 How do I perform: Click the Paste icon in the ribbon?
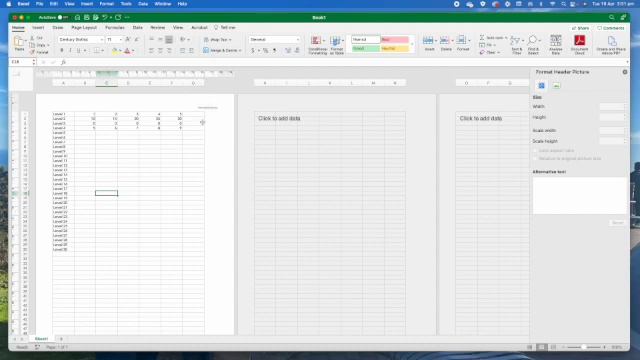coord(18,41)
